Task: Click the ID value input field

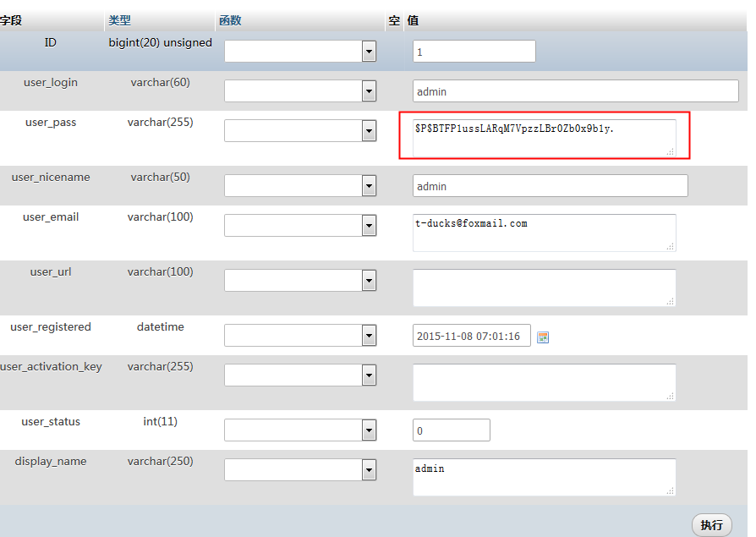Action: pos(474,52)
